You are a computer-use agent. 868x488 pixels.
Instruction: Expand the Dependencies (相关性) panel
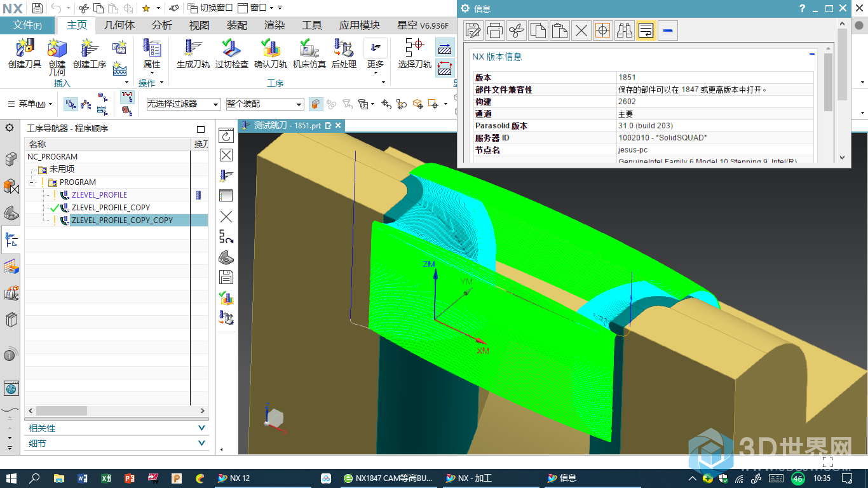coord(117,428)
